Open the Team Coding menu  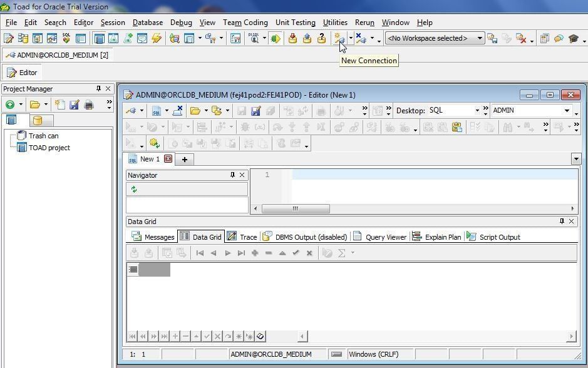(245, 23)
